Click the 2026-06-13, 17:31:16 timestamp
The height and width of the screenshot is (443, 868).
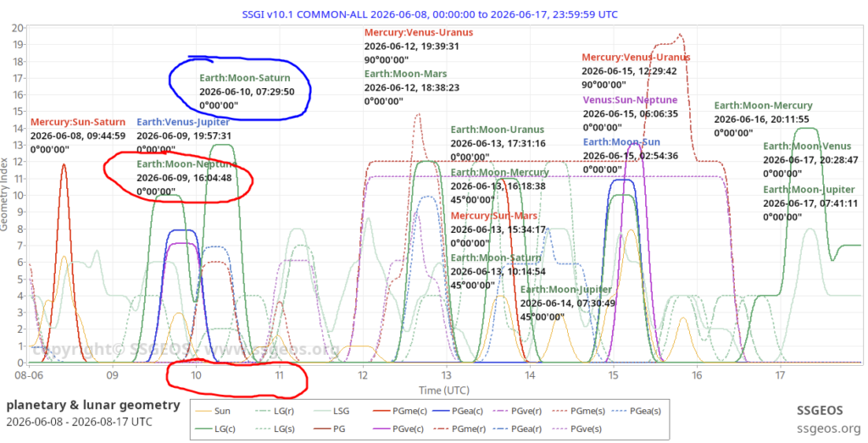498,143
